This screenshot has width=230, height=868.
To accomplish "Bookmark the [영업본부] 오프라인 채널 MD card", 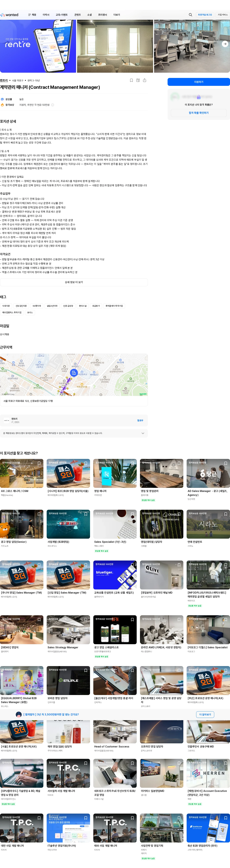I will point(179,565).
